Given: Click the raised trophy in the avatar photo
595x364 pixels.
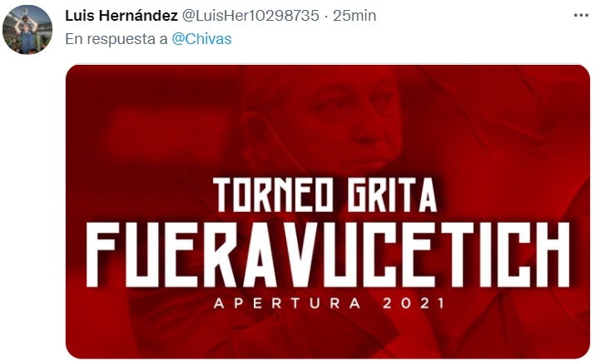Looking at the screenshot, I should pos(26,14).
